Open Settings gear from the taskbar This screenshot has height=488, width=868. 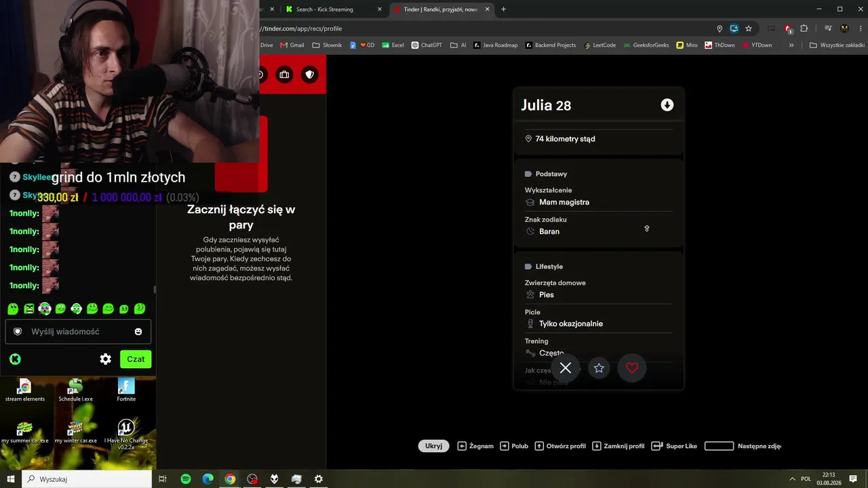click(319, 479)
